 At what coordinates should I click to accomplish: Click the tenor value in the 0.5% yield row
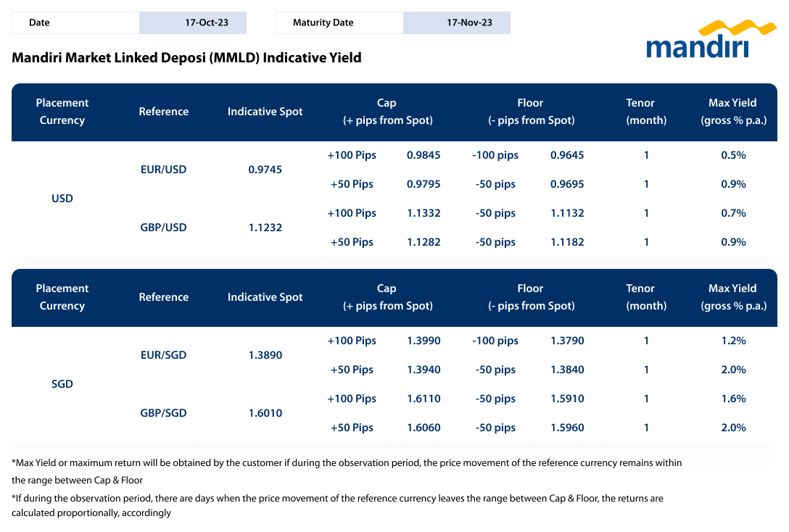pyautogui.click(x=646, y=155)
